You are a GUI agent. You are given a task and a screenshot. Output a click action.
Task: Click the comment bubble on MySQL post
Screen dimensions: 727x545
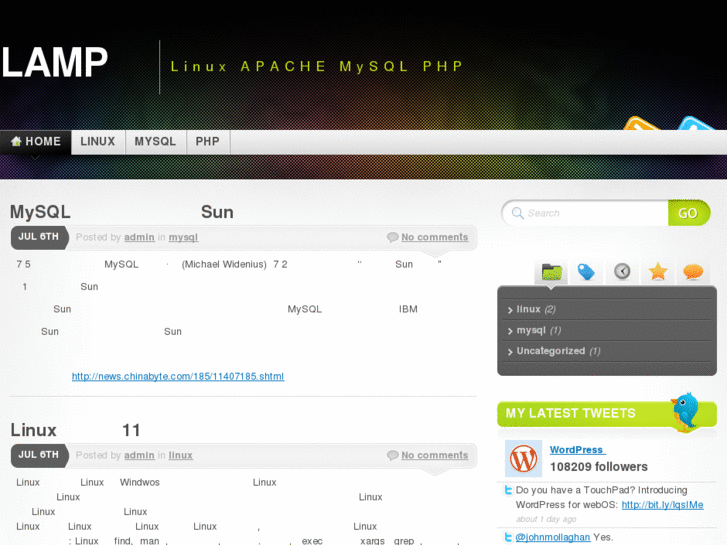tap(392, 237)
